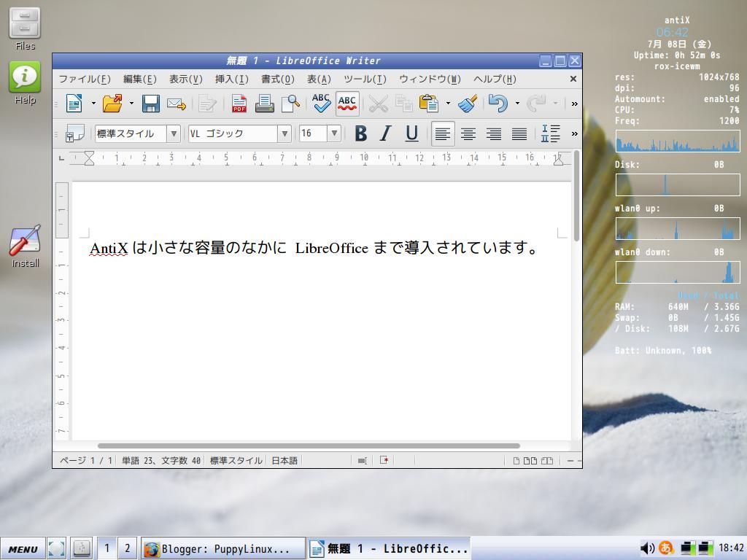Open the font size 16 dropdown

click(334, 134)
